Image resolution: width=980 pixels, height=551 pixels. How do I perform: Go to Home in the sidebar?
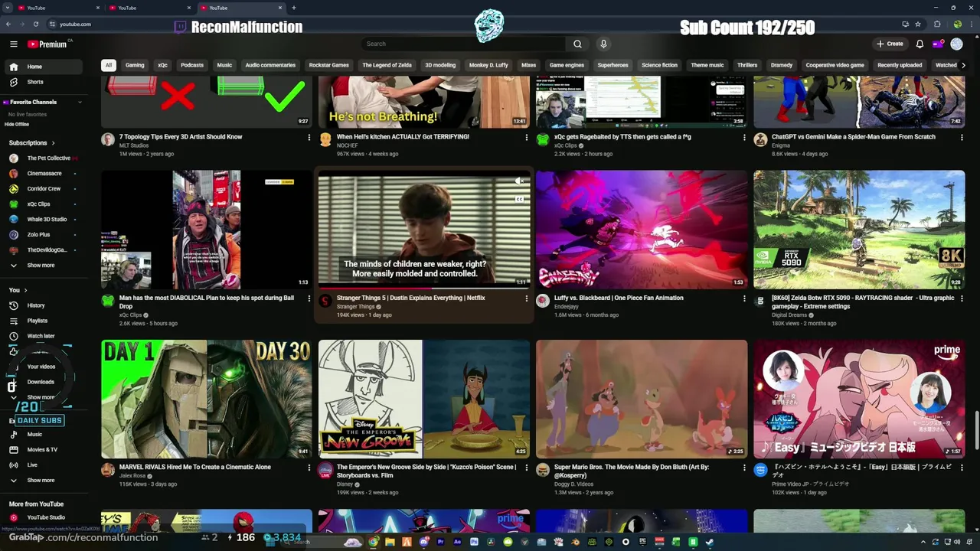45,67
